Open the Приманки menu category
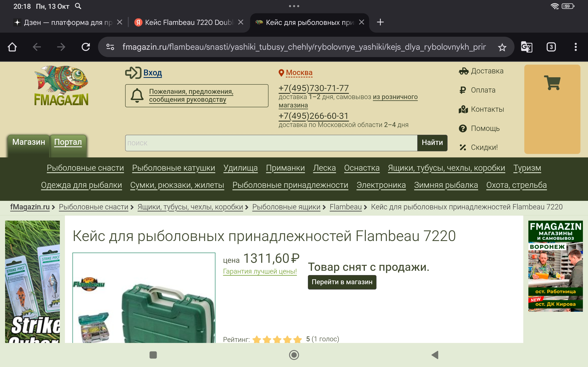This screenshot has height=367, width=588. click(285, 168)
